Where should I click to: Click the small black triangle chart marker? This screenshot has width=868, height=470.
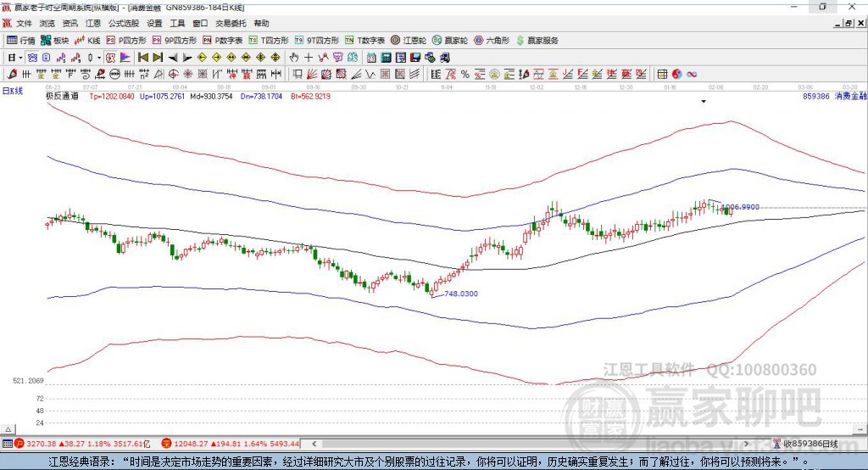704,102
